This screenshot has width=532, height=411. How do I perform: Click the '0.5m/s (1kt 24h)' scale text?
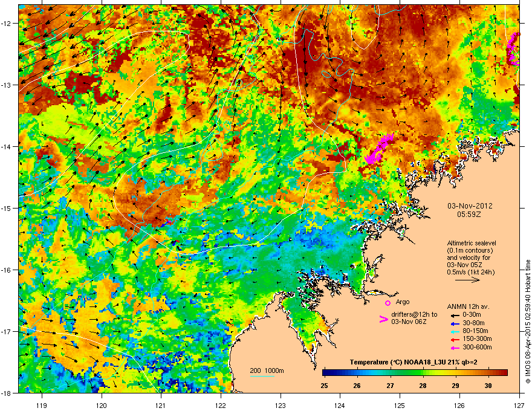(x=470, y=272)
